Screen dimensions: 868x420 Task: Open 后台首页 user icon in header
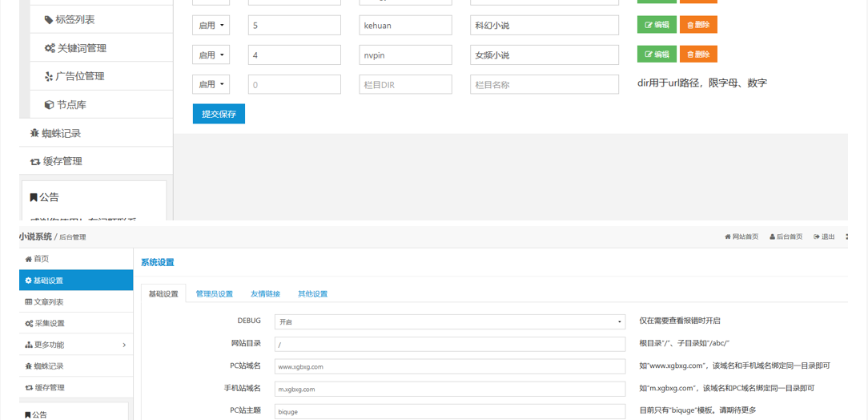tap(773, 237)
